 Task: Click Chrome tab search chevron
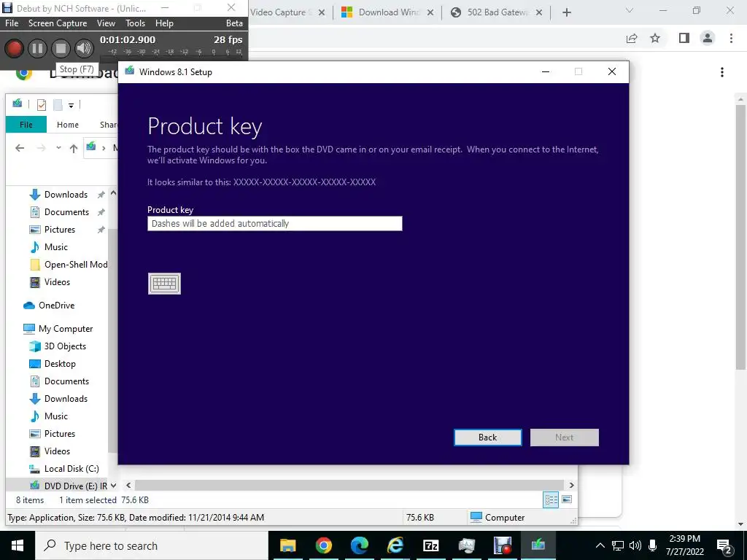pos(630,10)
